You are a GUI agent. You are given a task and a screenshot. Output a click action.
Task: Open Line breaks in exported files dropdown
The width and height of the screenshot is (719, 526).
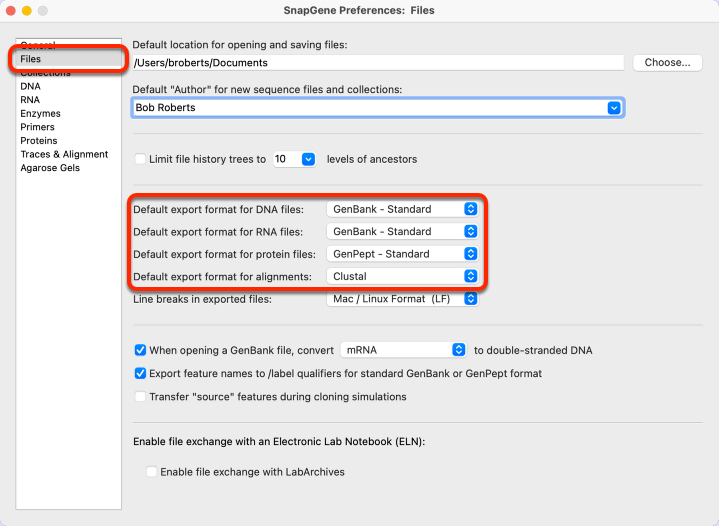point(402,299)
